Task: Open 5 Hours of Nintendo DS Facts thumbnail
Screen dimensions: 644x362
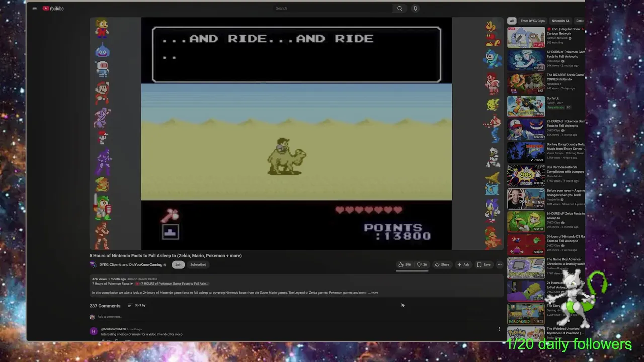Action: [x=526, y=245]
